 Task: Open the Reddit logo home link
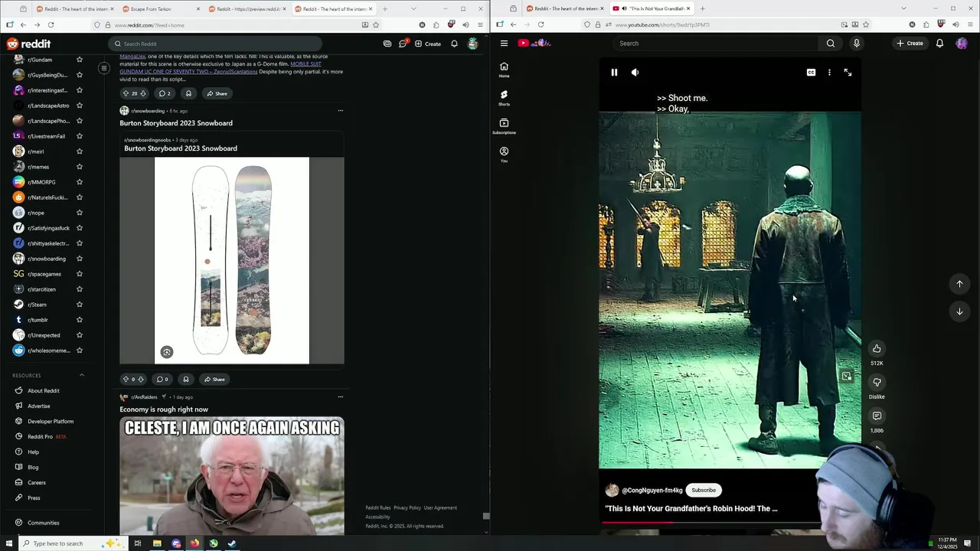click(28, 44)
